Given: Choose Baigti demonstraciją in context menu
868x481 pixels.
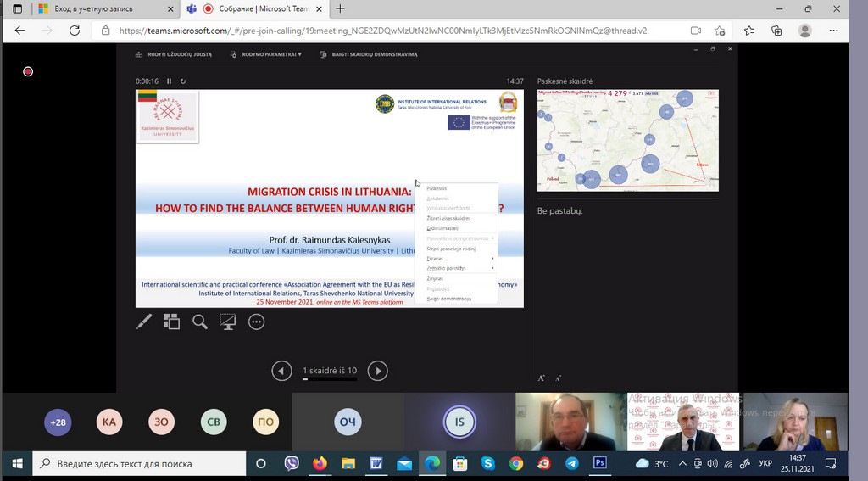Looking at the screenshot, I should click(x=449, y=299).
